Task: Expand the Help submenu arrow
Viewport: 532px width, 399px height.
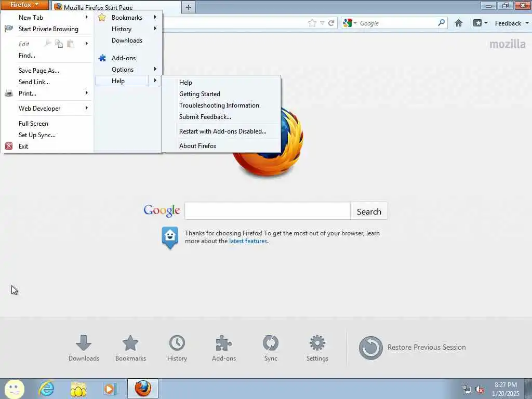Action: (155, 81)
